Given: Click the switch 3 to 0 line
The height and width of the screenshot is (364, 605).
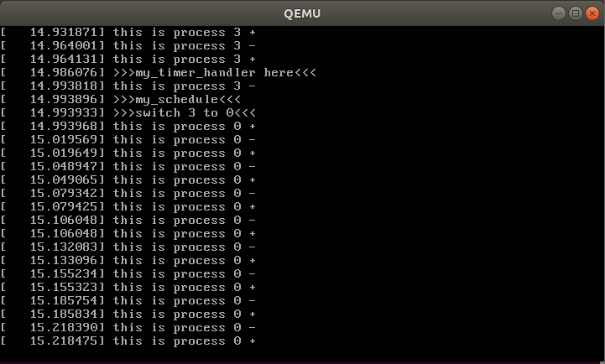Looking at the screenshot, I should (185, 113).
